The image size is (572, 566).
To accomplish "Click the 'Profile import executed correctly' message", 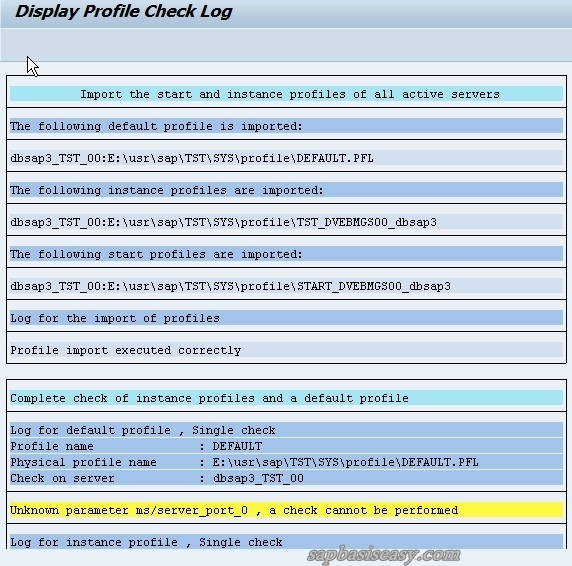I will [x=286, y=350].
